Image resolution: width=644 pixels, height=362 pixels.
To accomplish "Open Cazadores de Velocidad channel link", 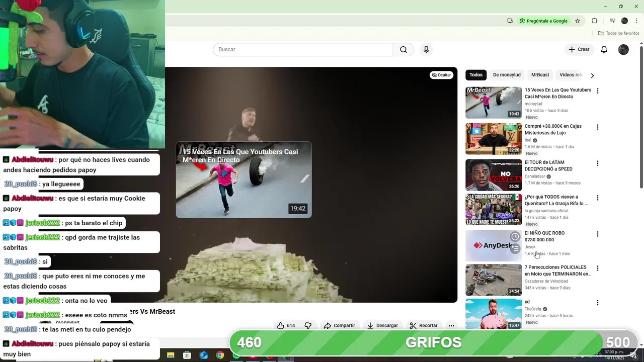I will pyautogui.click(x=546, y=281).
